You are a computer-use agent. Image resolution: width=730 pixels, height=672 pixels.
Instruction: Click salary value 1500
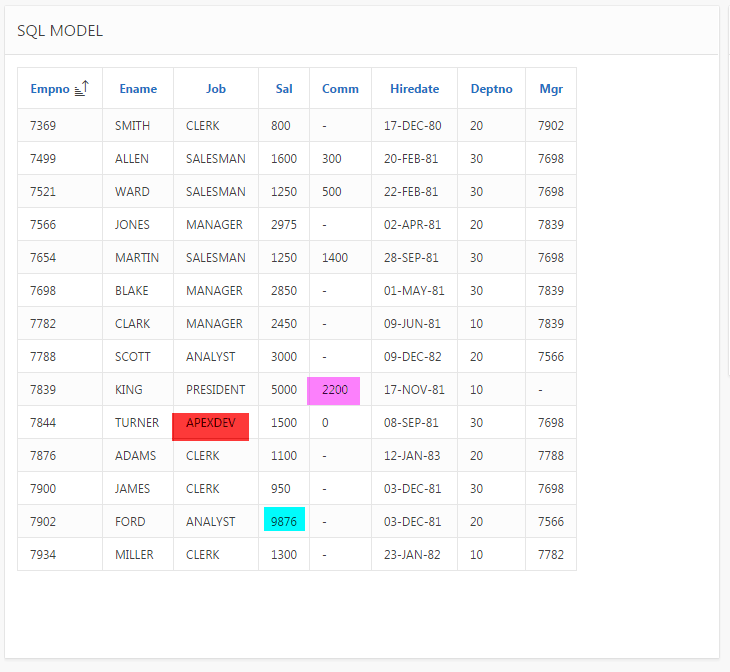pos(284,423)
